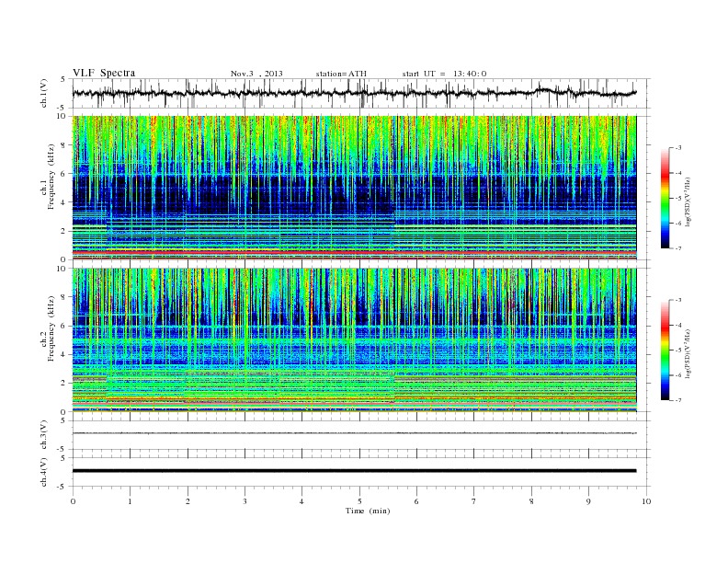The height and width of the screenshot is (563, 728).
Task: Click the ch.1 "Frequency (kHz)" axis label
Action: click(51, 177)
